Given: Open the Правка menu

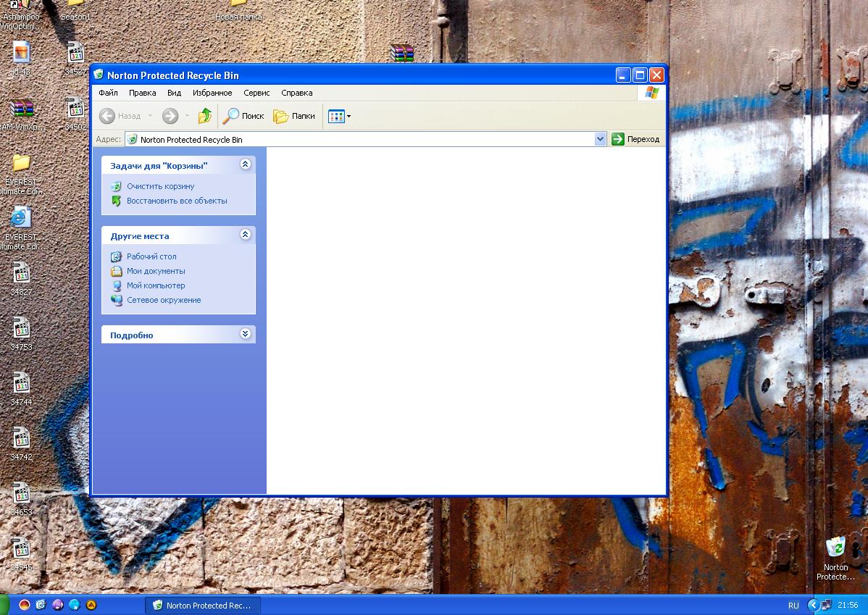Looking at the screenshot, I should [142, 93].
